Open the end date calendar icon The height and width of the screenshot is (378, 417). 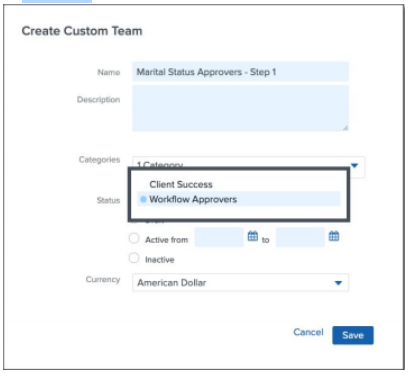334,236
